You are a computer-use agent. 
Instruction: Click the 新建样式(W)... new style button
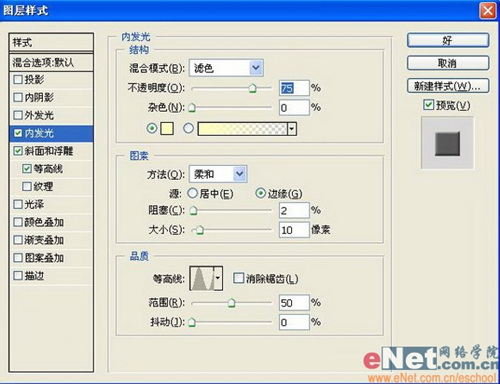coord(448,86)
